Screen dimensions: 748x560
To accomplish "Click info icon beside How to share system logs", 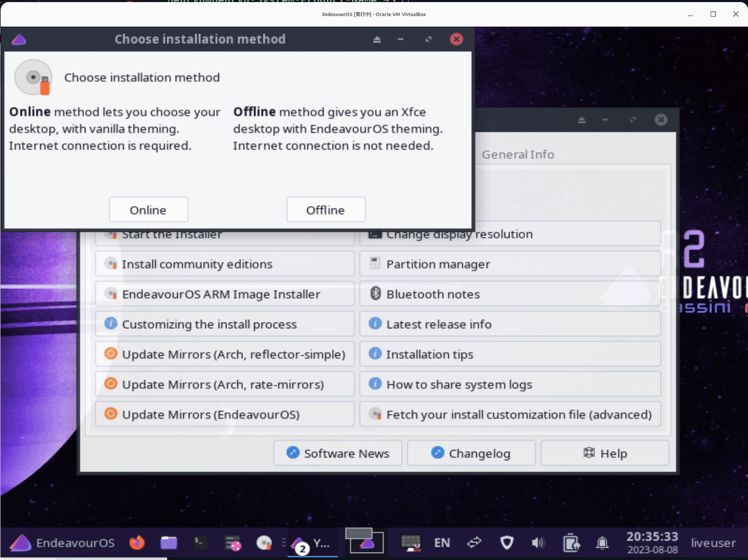I will coord(376,383).
